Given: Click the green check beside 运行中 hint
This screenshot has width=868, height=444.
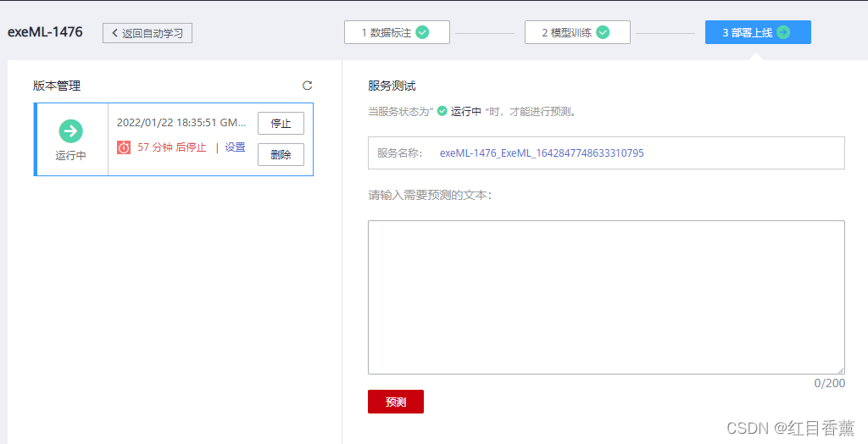Looking at the screenshot, I should tap(442, 111).
